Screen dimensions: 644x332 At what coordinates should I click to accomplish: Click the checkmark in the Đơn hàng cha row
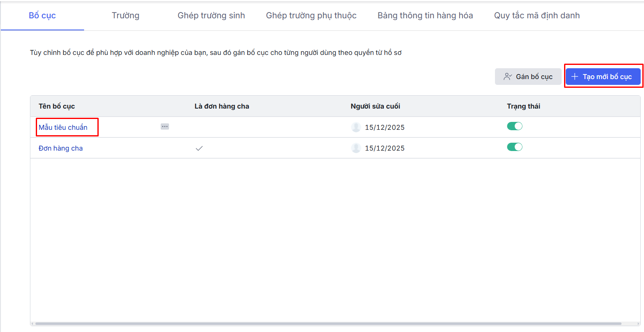199,148
